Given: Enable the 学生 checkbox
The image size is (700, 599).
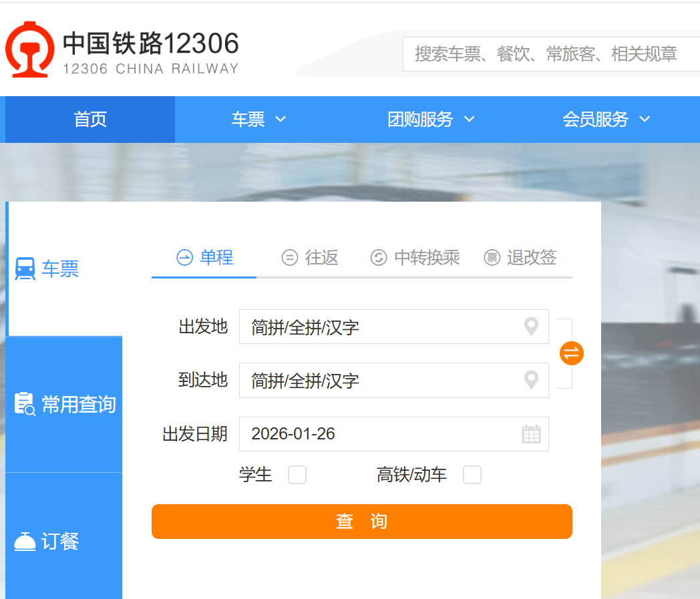Looking at the screenshot, I should (x=297, y=475).
